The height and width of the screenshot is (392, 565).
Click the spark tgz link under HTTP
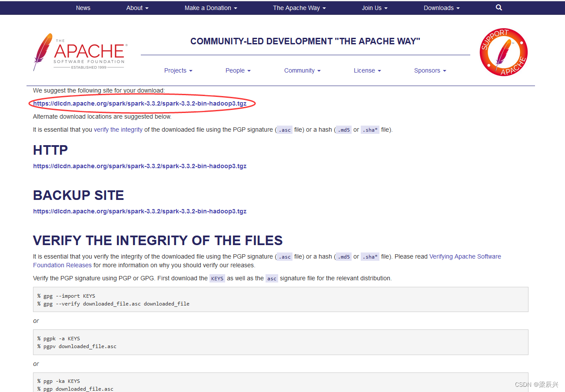click(140, 166)
